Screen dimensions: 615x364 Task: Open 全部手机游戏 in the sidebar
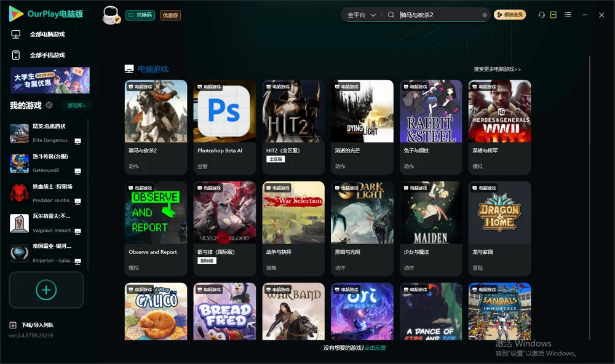tap(38, 55)
